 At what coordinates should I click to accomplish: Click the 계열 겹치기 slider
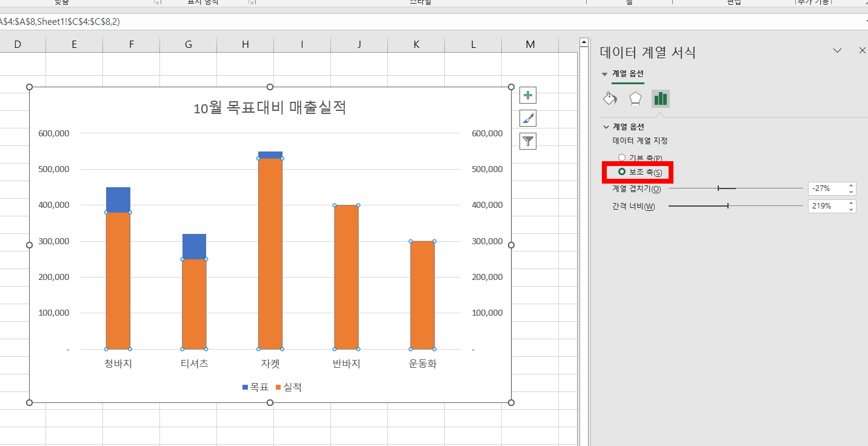pyautogui.click(x=736, y=188)
